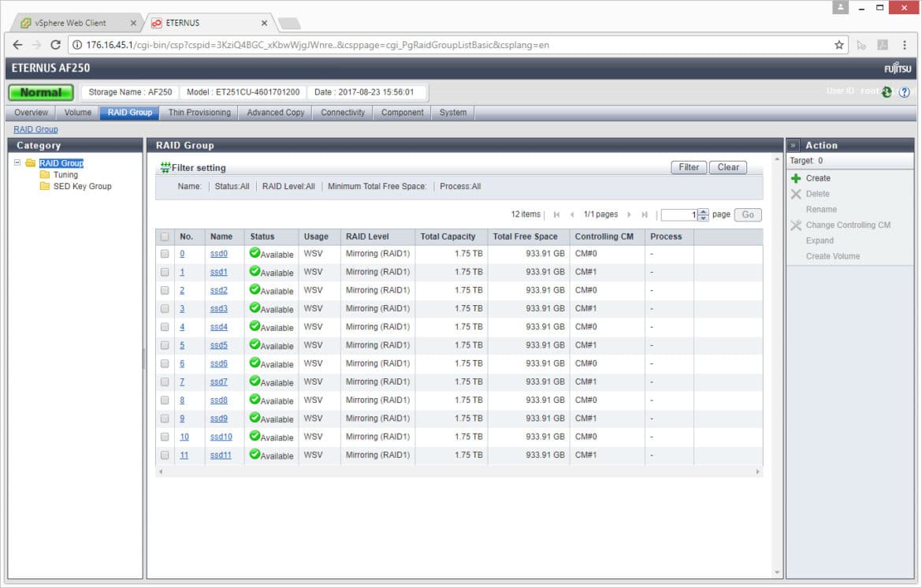Click the Available status icon for ssd0
The height and width of the screenshot is (588, 922).
[255, 253]
